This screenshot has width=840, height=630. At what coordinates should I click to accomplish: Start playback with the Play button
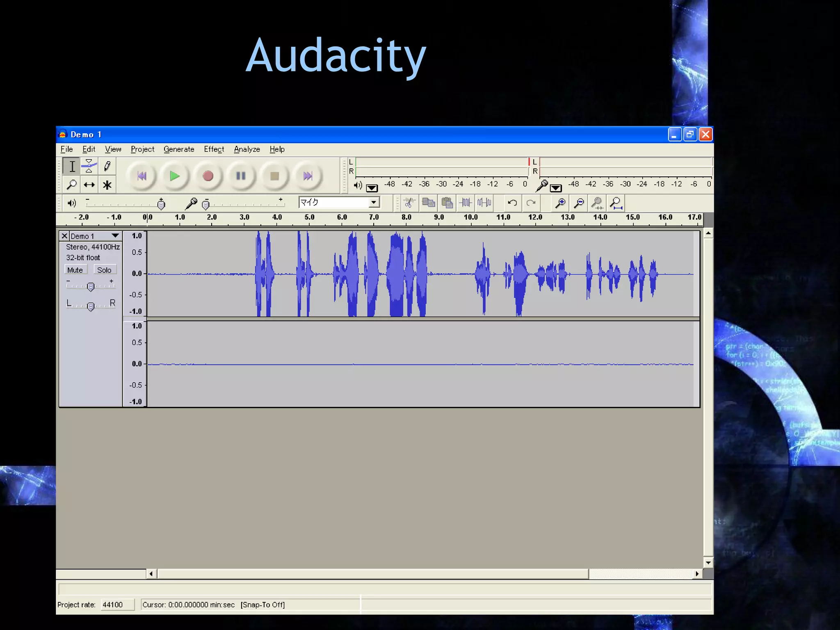point(175,176)
